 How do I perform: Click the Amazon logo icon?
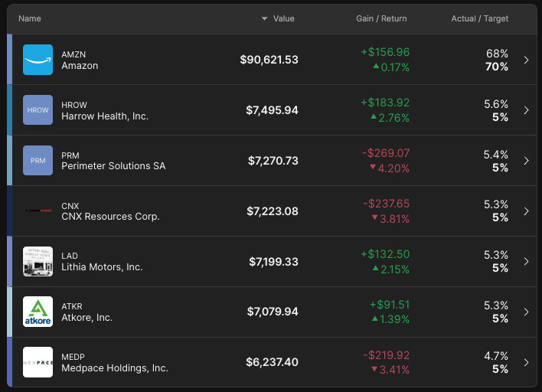38,60
